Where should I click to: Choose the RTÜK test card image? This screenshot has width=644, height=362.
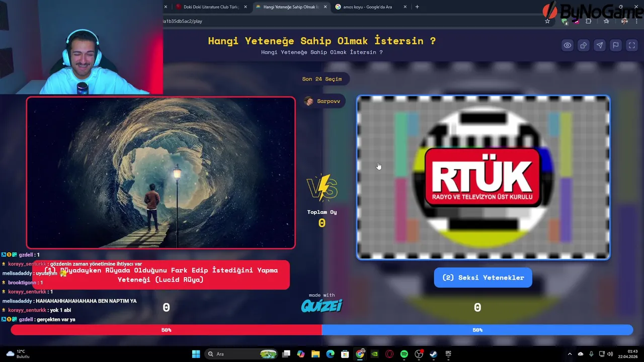pos(483,177)
